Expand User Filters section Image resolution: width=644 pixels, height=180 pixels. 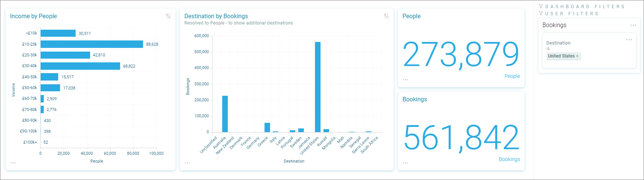pos(569,13)
